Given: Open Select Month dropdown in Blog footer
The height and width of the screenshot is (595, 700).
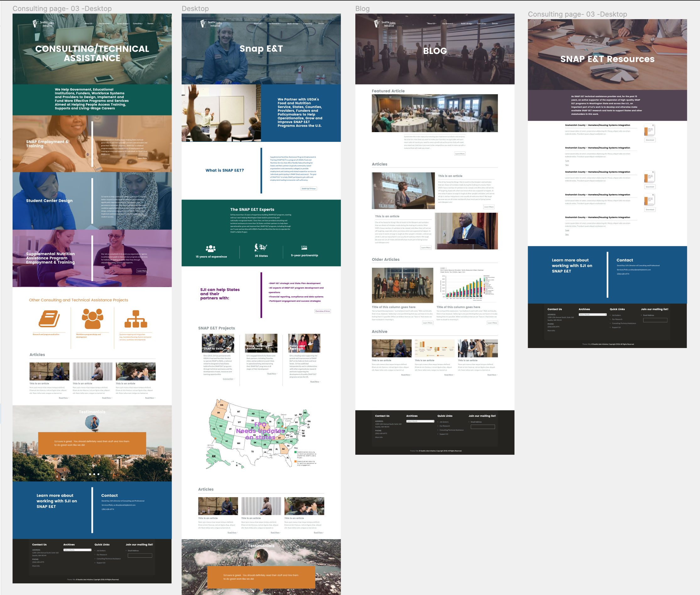Looking at the screenshot, I should (420, 421).
